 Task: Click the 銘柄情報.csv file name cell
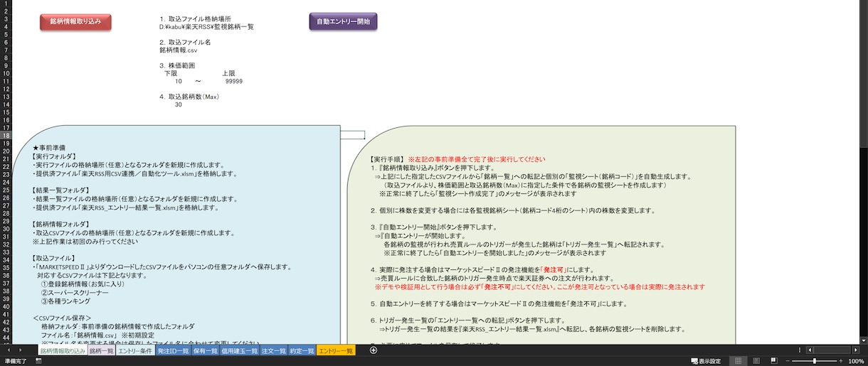tap(178, 50)
